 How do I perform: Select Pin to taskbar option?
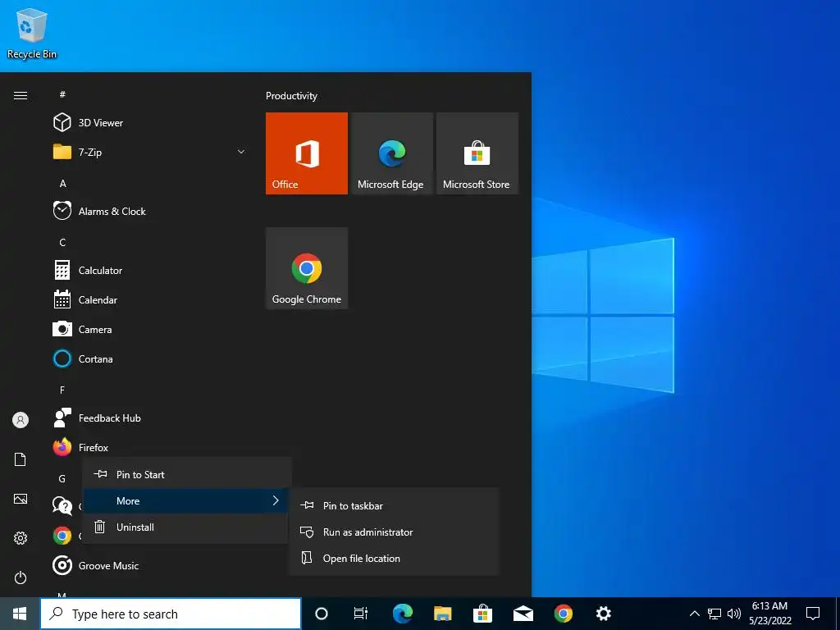coord(394,505)
